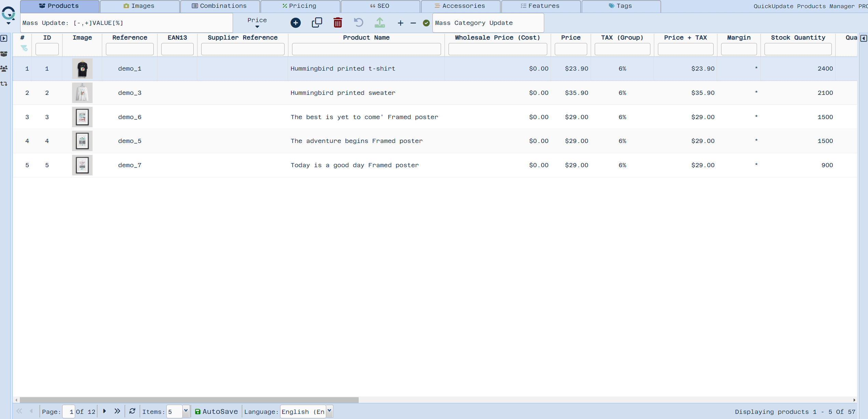Go to the last page button

click(x=117, y=411)
